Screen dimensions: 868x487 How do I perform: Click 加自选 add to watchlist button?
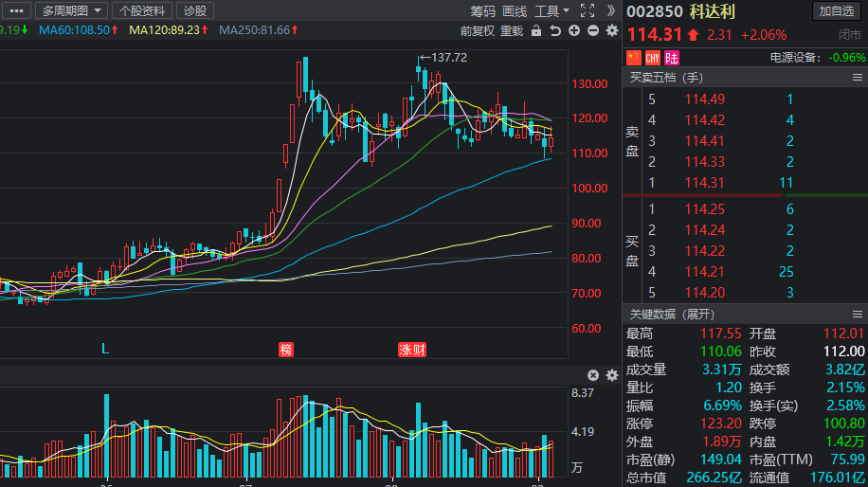coord(837,11)
